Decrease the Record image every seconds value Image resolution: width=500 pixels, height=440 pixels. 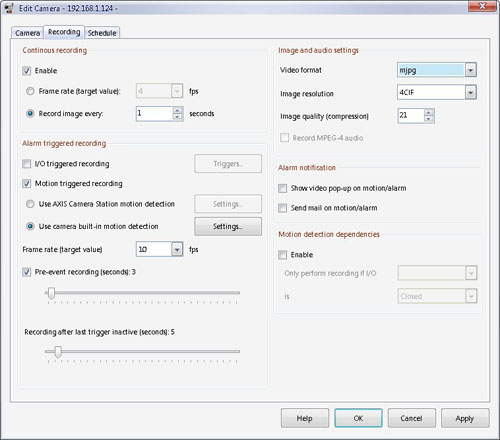click(x=178, y=117)
